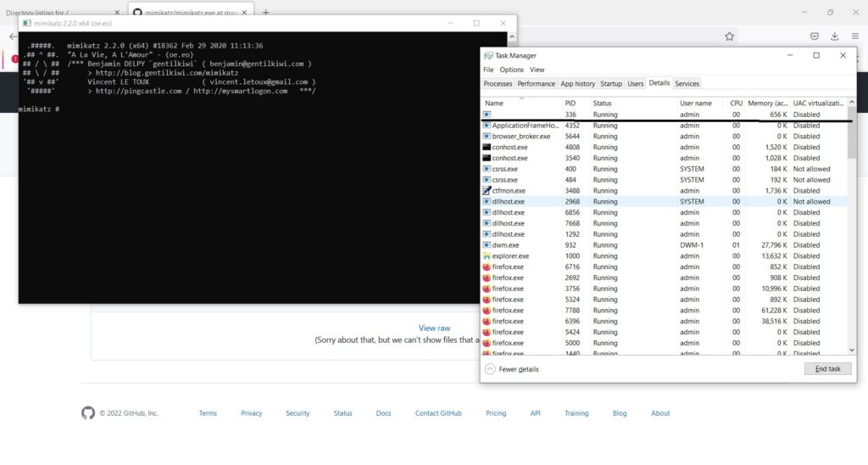Sort by the Status column header
Viewport: 868px width, 465px height.
coord(632,103)
